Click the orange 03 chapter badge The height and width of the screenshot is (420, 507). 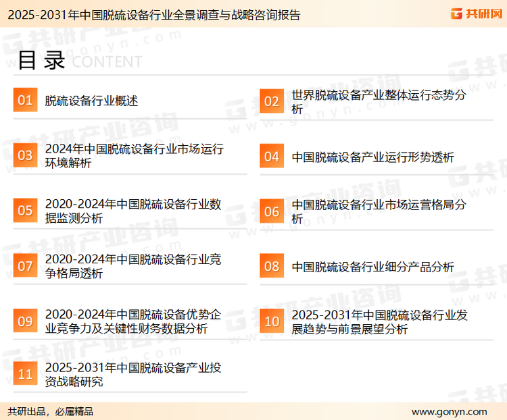[25, 155]
